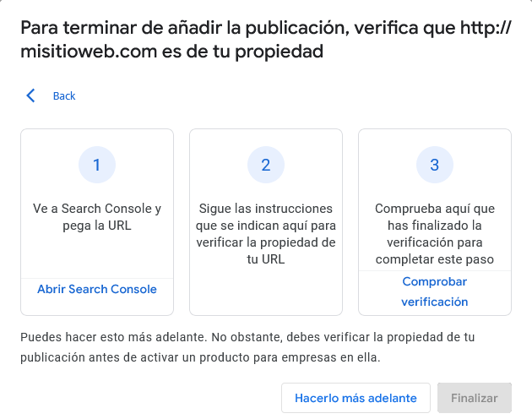
Task: Click the 'Back' text label
Action: coord(64,95)
